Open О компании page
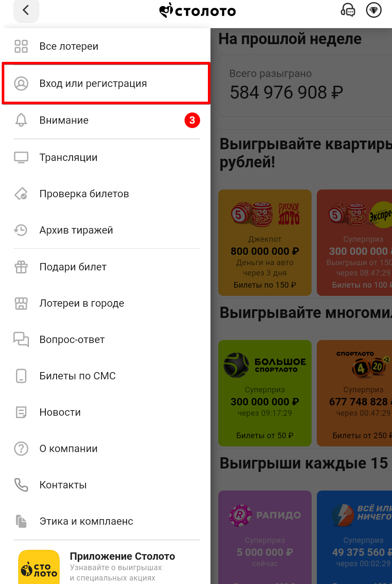392x584 pixels. point(107,449)
